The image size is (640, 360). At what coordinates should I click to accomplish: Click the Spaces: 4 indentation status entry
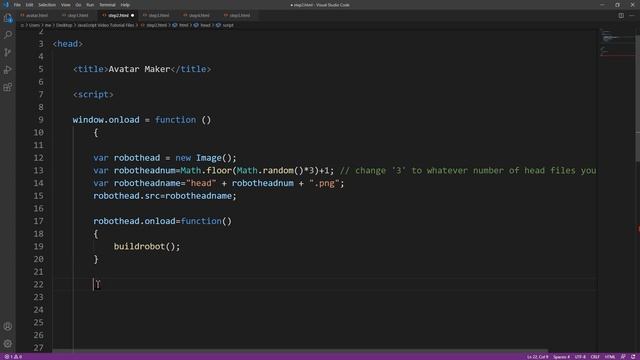point(562,357)
